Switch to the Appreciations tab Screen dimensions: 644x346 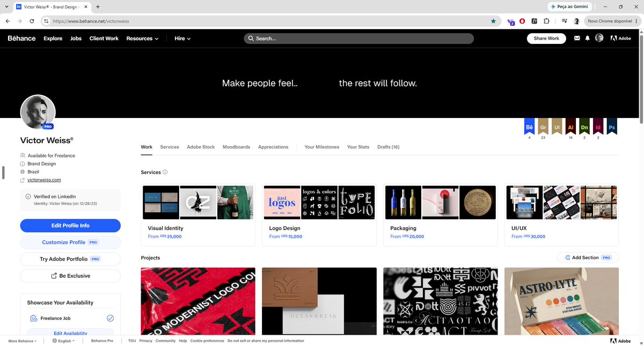coord(273,147)
